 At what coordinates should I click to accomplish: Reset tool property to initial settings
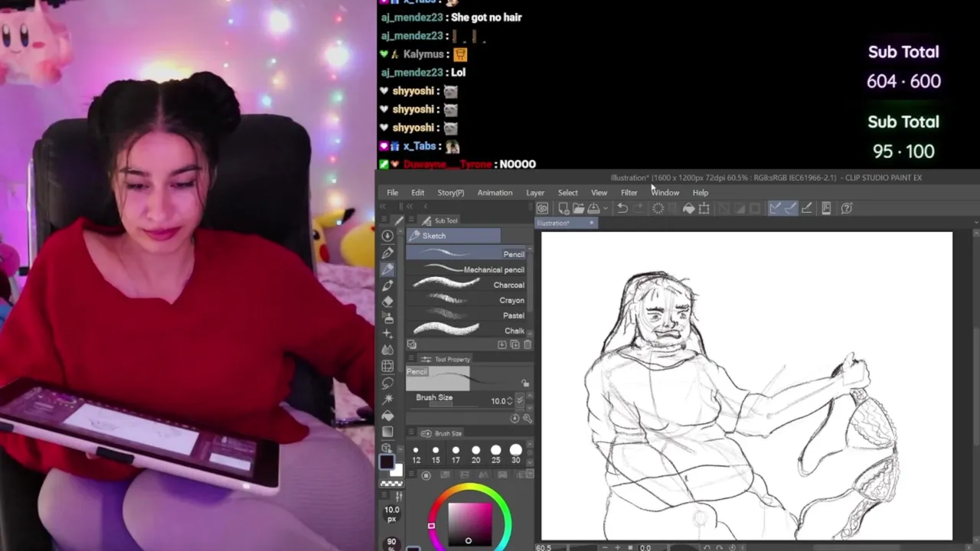click(x=514, y=419)
